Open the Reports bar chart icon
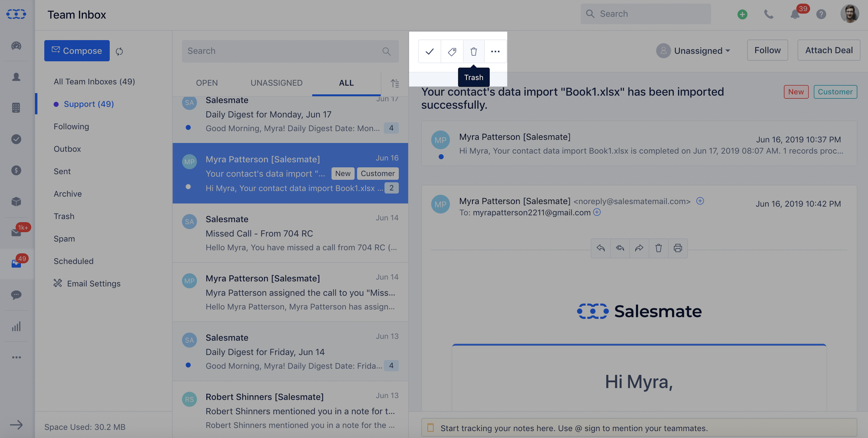Viewport: 868px width, 438px height. (x=16, y=326)
